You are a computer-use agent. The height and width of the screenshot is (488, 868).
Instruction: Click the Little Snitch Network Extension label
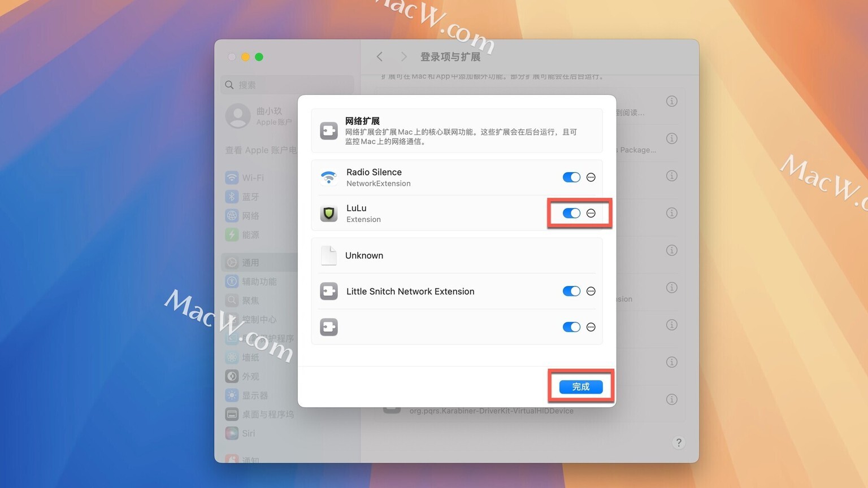[x=410, y=291]
